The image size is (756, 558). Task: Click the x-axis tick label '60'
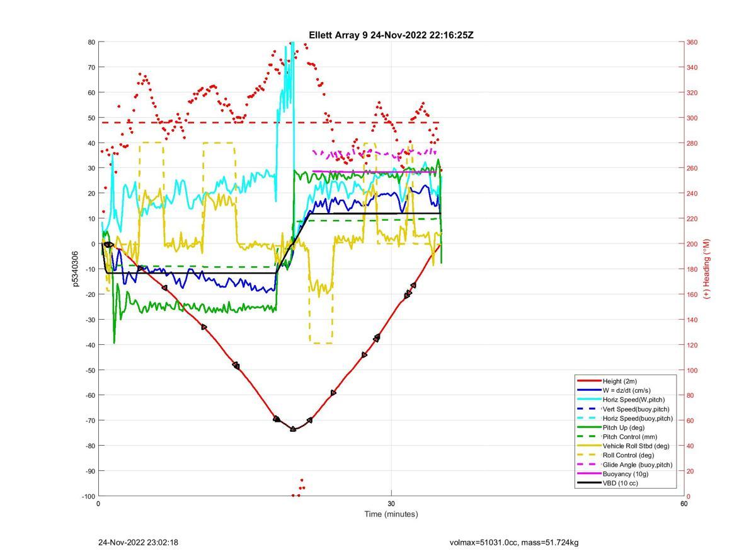point(684,503)
